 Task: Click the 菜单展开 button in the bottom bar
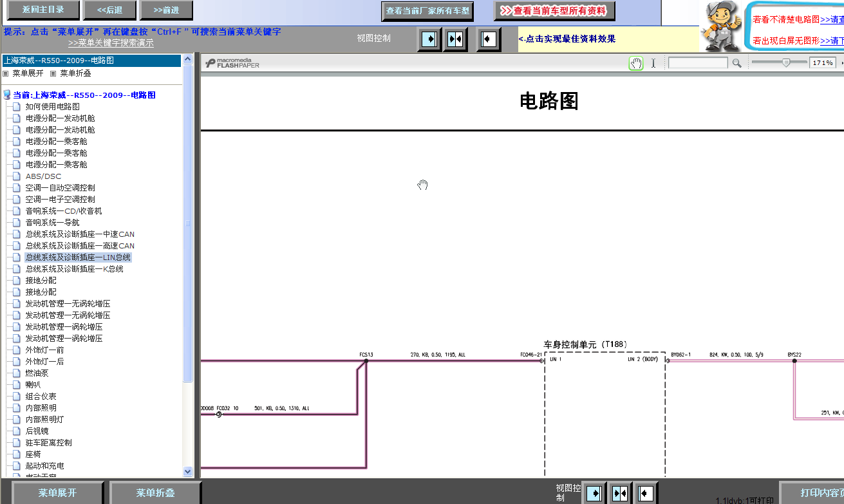(57, 493)
